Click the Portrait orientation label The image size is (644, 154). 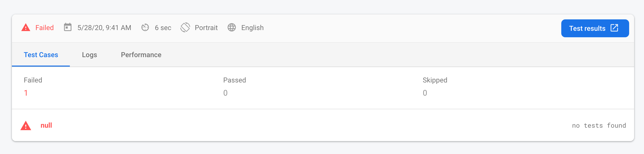point(206,28)
